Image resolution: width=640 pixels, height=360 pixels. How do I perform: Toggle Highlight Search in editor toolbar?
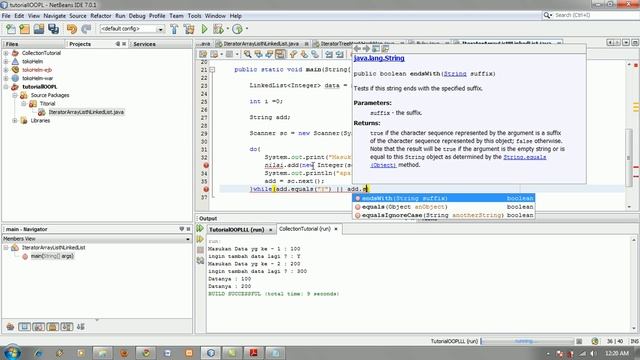click(x=280, y=54)
